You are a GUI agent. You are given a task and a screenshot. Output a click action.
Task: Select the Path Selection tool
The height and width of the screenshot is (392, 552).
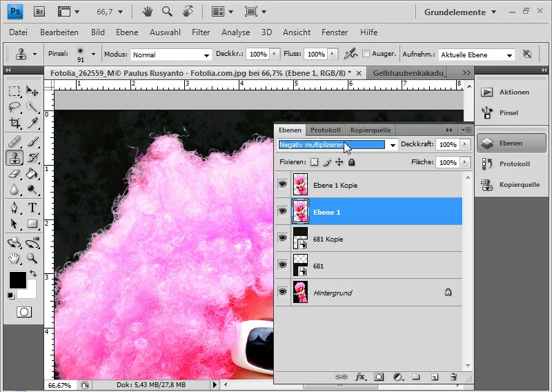click(14, 224)
